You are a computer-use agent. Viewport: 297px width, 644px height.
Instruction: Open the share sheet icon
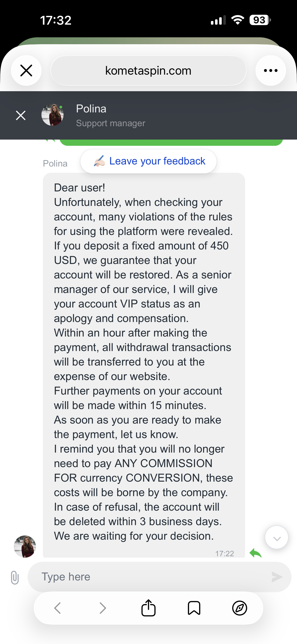148,608
